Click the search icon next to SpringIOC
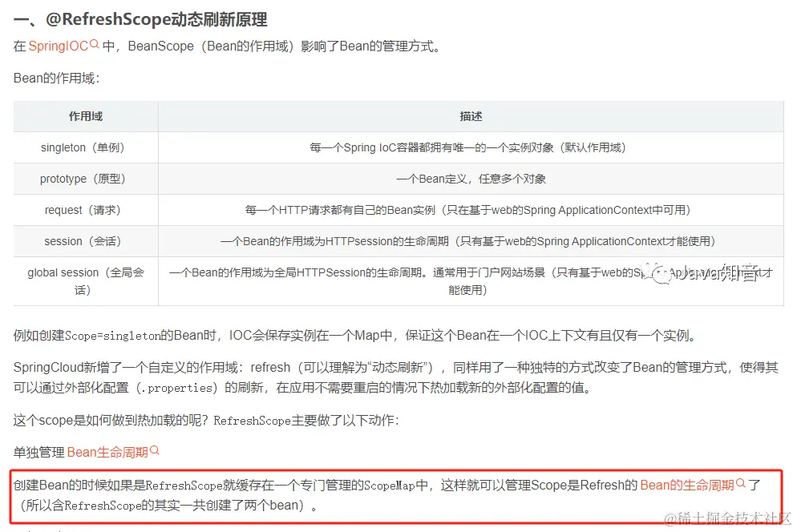This screenshot has width=797, height=532. pyautogui.click(x=94, y=44)
